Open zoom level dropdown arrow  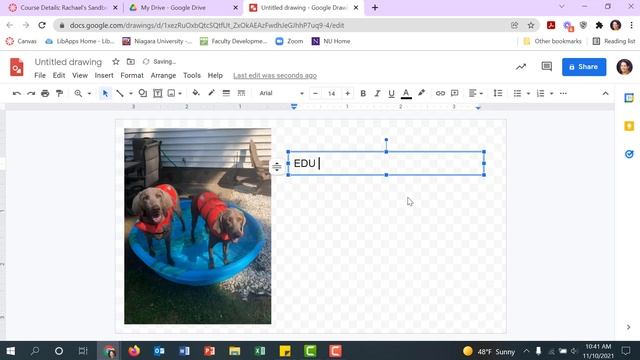(x=89, y=94)
